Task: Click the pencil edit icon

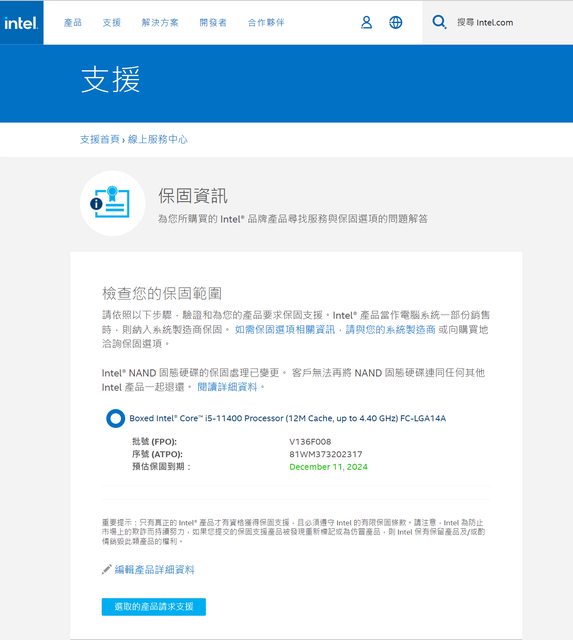Action: [107, 569]
